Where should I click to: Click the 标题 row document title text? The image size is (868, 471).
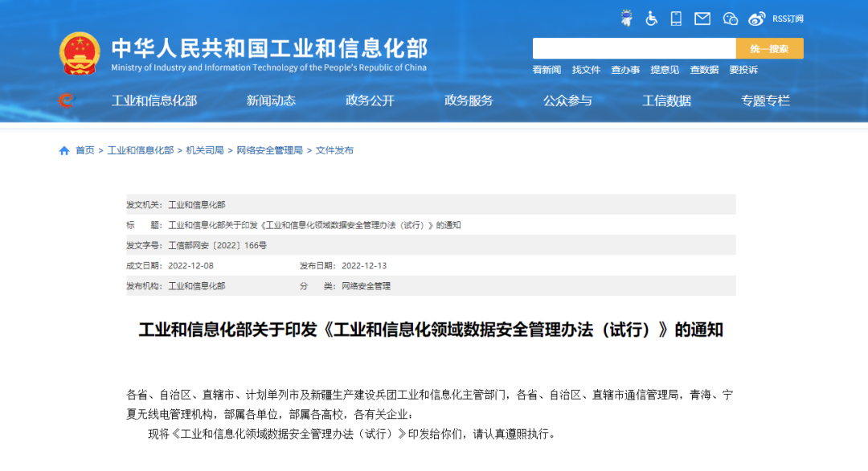coord(314,225)
